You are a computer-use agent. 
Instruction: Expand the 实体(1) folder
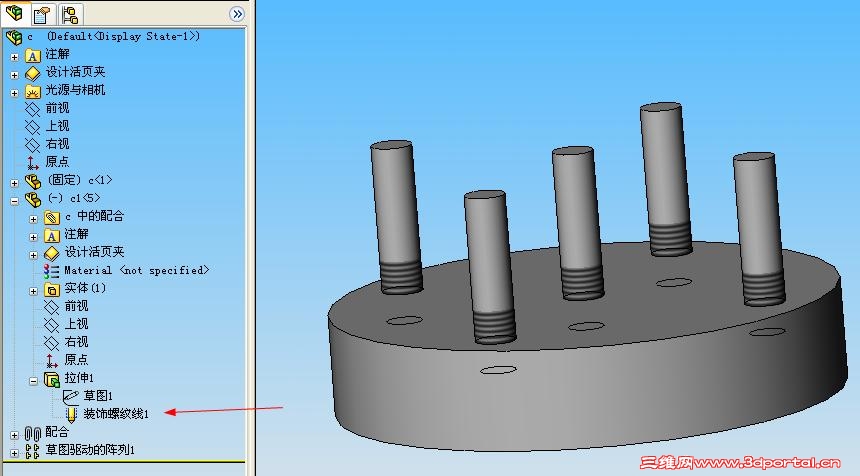click(33, 291)
